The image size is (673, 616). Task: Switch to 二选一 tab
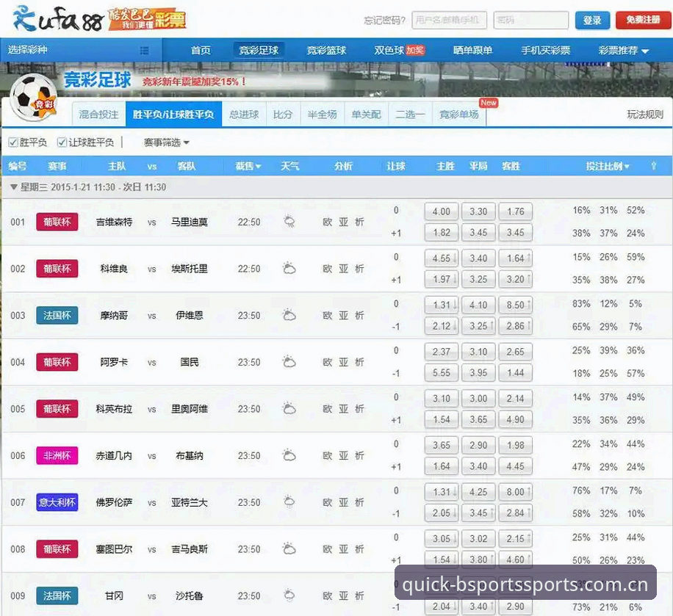tap(410, 114)
